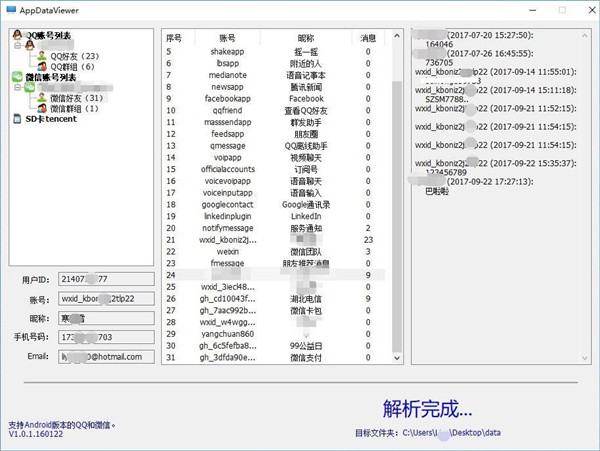Click the 账号 input field
Image resolution: width=600 pixels, height=451 pixels.
(x=106, y=298)
